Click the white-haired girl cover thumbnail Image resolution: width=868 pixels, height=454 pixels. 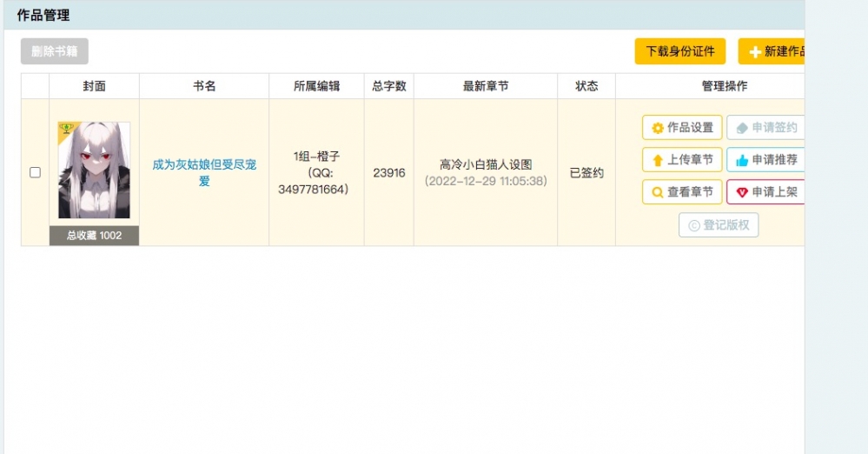tap(94, 170)
